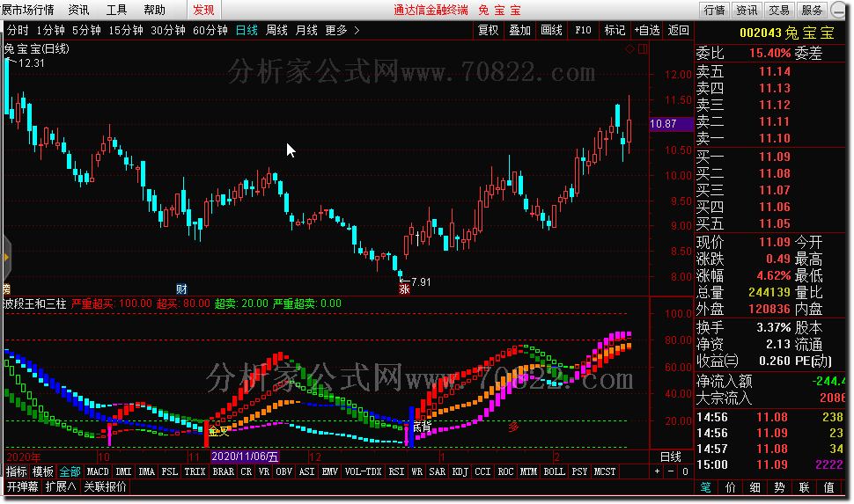Viewport: 854px width, 504px height.
Task: Click the 开弹幕 button in the bottom bar
Action: point(22,486)
